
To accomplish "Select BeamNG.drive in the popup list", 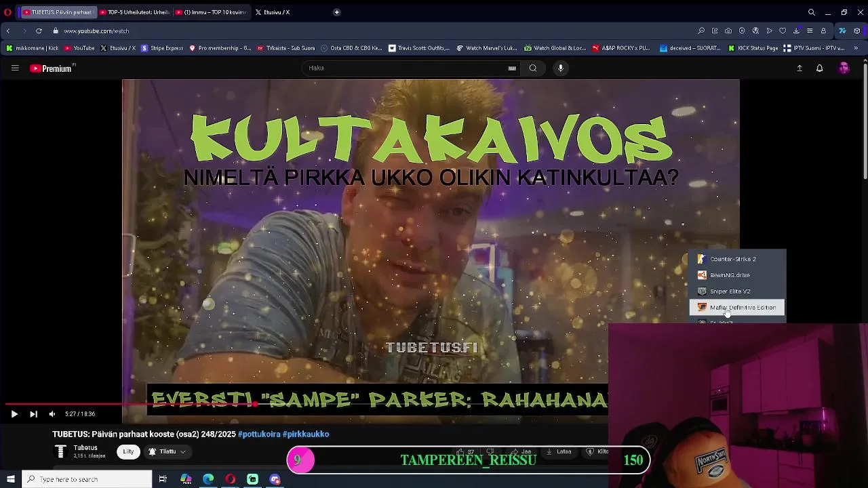I will point(737,275).
